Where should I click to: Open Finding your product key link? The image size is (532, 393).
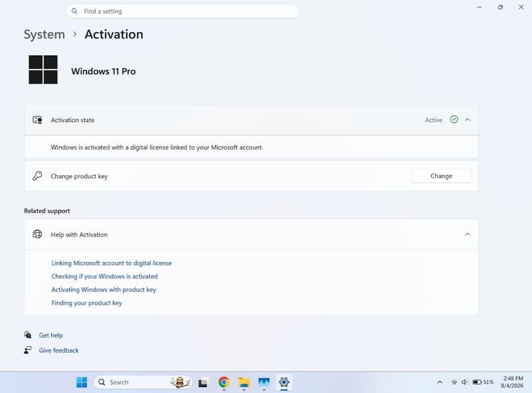(86, 303)
